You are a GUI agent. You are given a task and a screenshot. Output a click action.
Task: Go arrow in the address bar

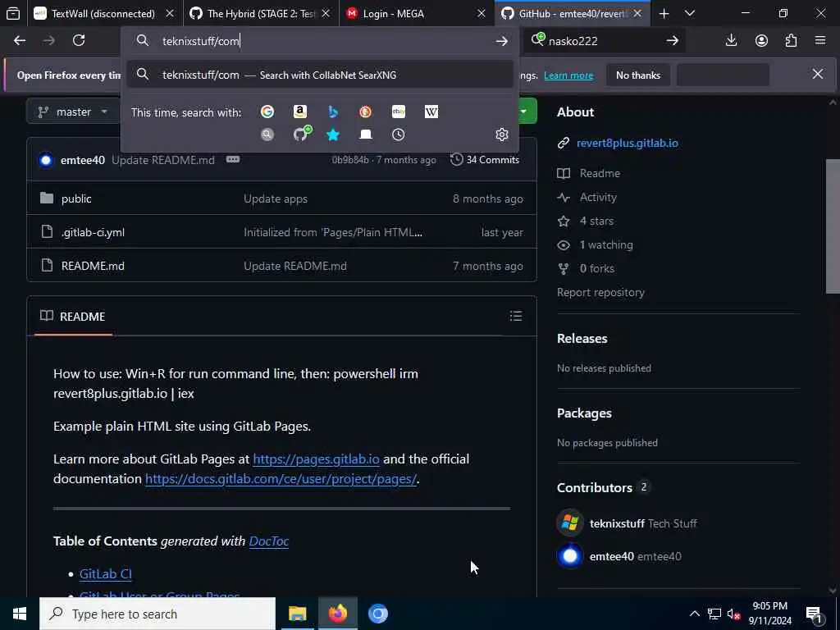pos(502,41)
